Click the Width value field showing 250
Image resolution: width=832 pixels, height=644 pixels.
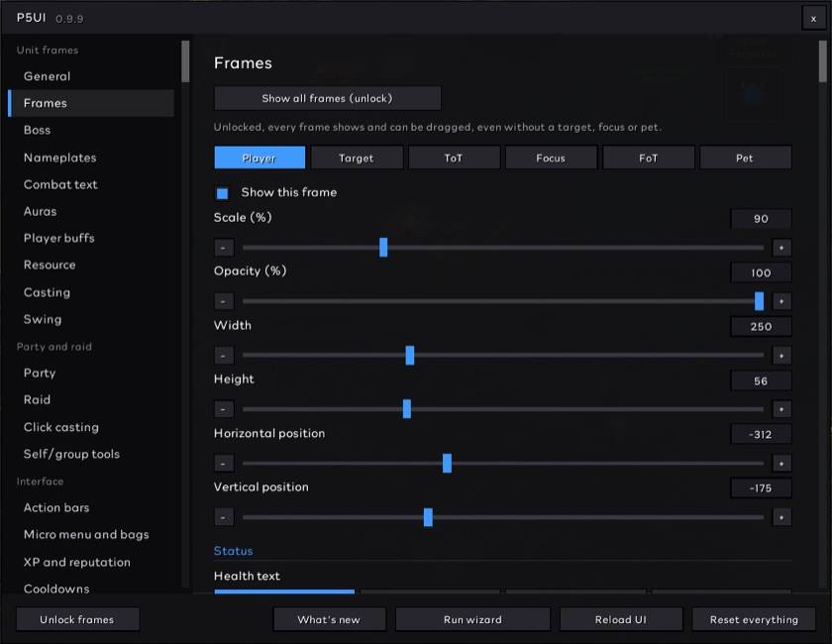(x=761, y=327)
